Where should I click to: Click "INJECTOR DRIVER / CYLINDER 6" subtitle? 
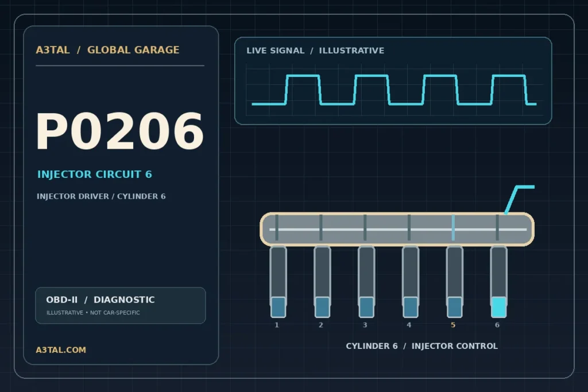pyautogui.click(x=101, y=196)
